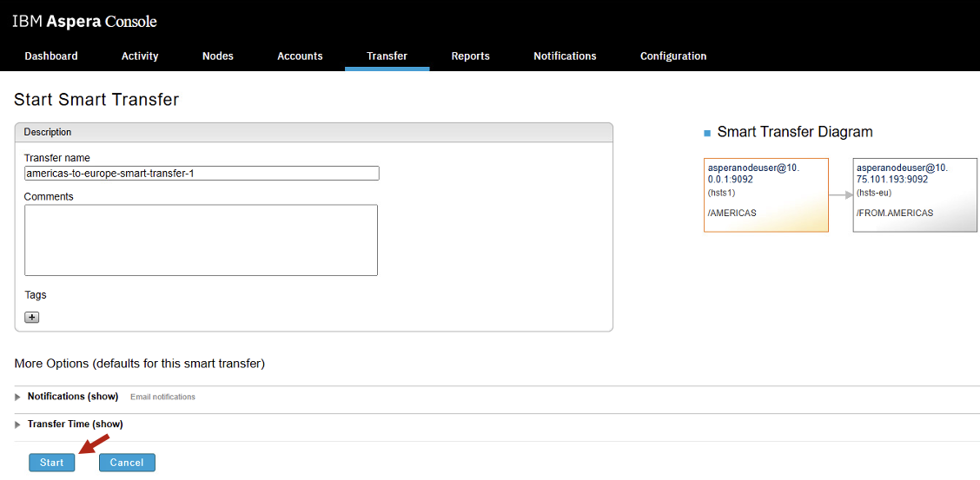Click the Smart Transfer Diagram heading
Screen dimensions: 980x480
795,132
